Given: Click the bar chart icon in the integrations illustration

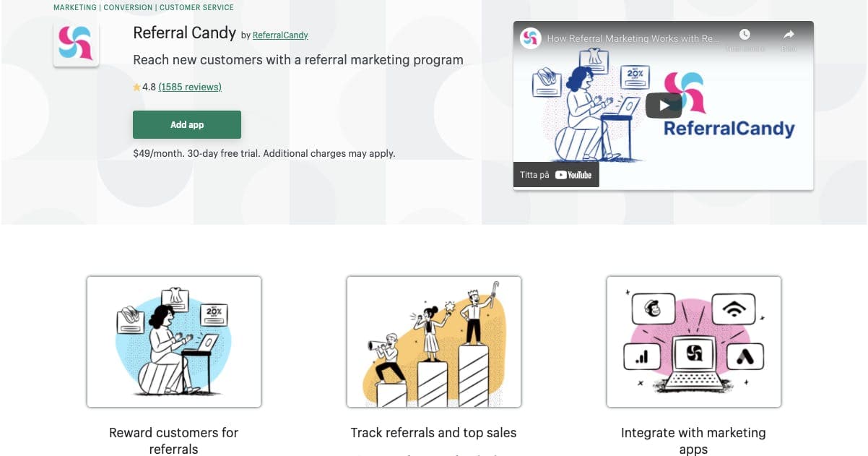Looking at the screenshot, I should [643, 356].
